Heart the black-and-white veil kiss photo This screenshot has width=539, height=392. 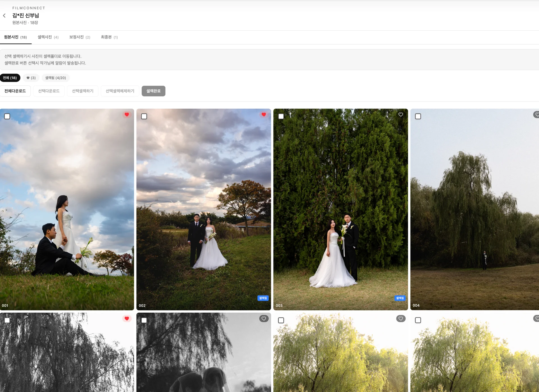(264, 319)
